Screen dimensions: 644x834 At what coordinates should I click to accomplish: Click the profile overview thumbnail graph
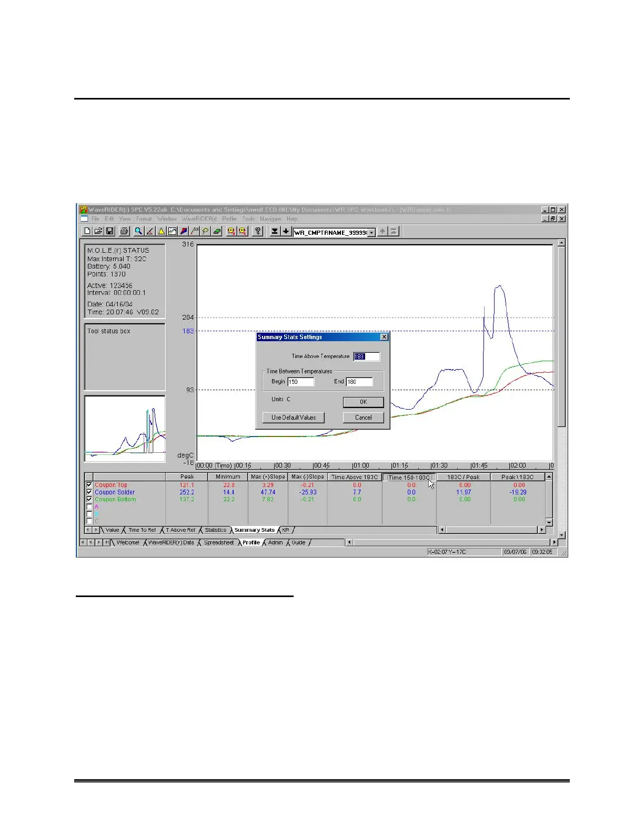(x=125, y=429)
